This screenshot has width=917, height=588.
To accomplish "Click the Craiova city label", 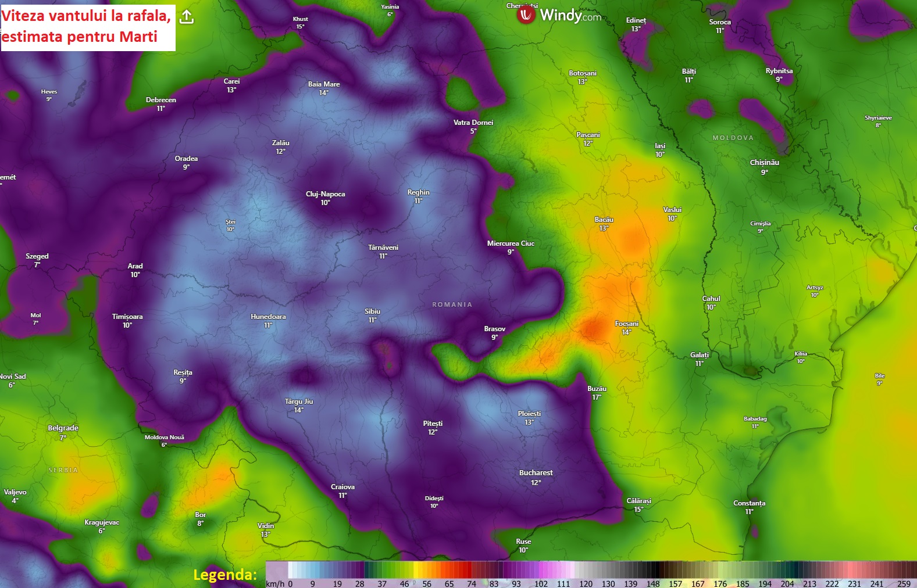I will pos(342,487).
